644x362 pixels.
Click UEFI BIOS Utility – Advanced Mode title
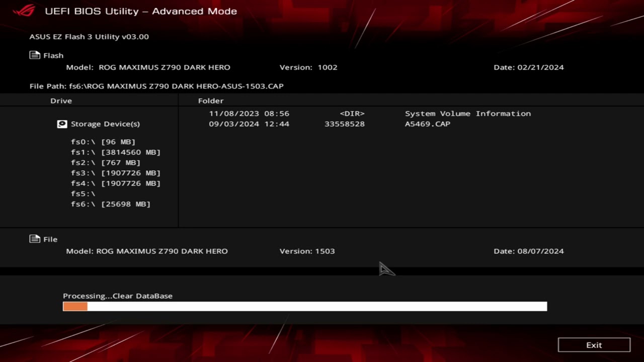click(x=141, y=11)
